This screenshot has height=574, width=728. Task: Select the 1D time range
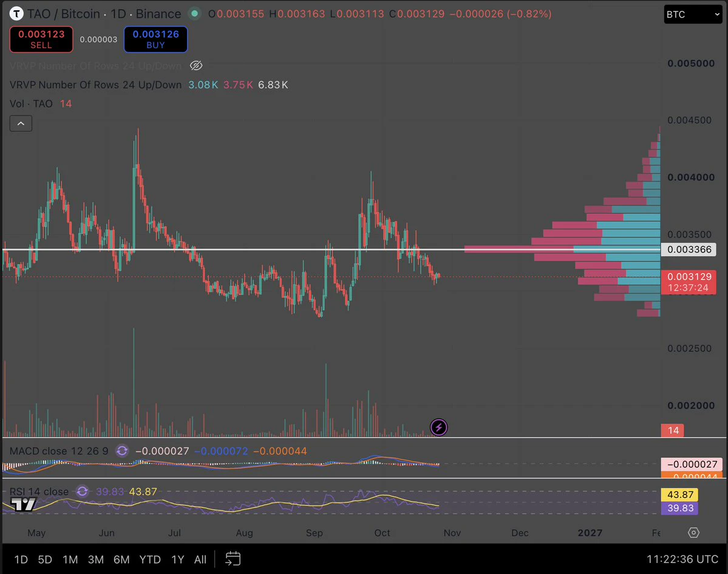pyautogui.click(x=21, y=559)
